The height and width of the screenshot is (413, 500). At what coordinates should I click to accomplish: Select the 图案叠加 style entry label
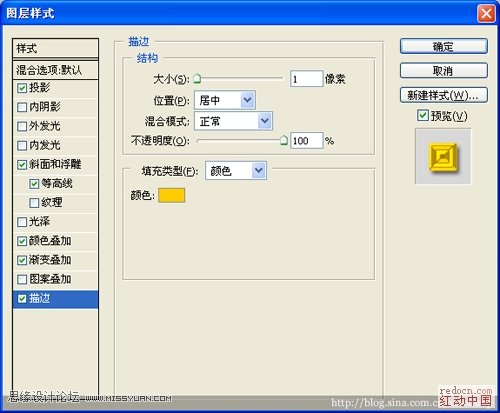point(50,279)
